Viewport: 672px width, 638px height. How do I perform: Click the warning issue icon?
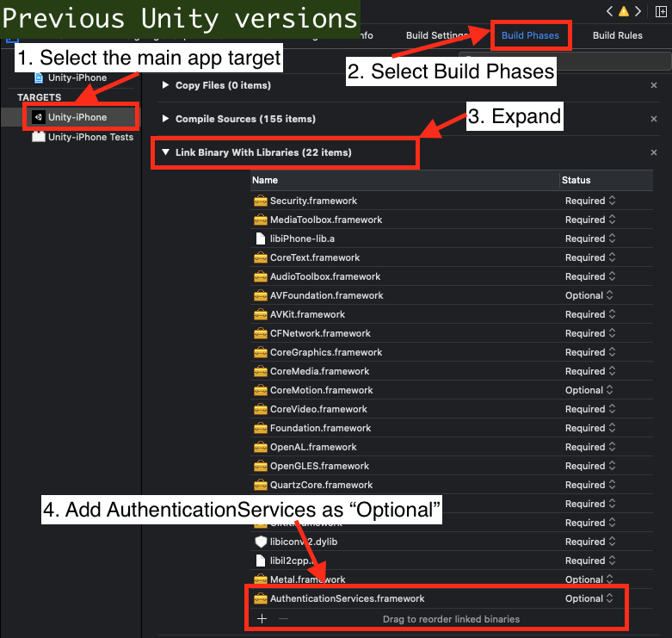pos(624,11)
